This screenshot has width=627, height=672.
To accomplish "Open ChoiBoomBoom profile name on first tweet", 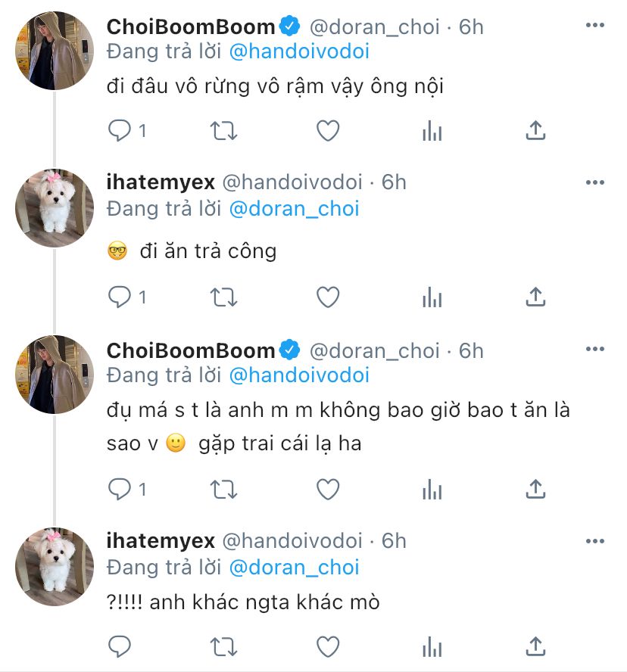I will (191, 27).
